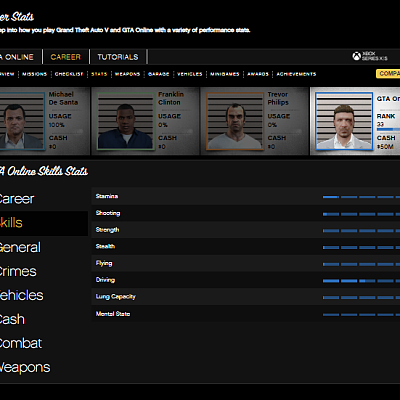Image resolution: width=400 pixels, height=400 pixels.
Task: Click the Lung Capacity skill label
Action: [x=116, y=297]
